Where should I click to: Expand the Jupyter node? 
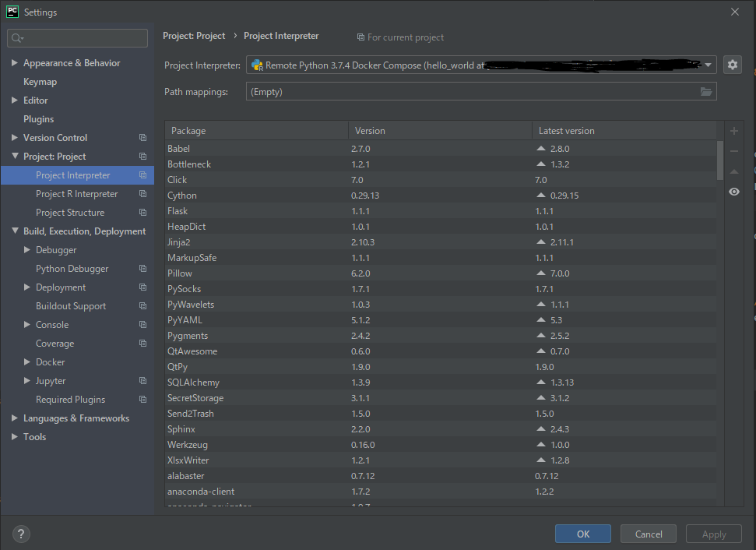(27, 381)
